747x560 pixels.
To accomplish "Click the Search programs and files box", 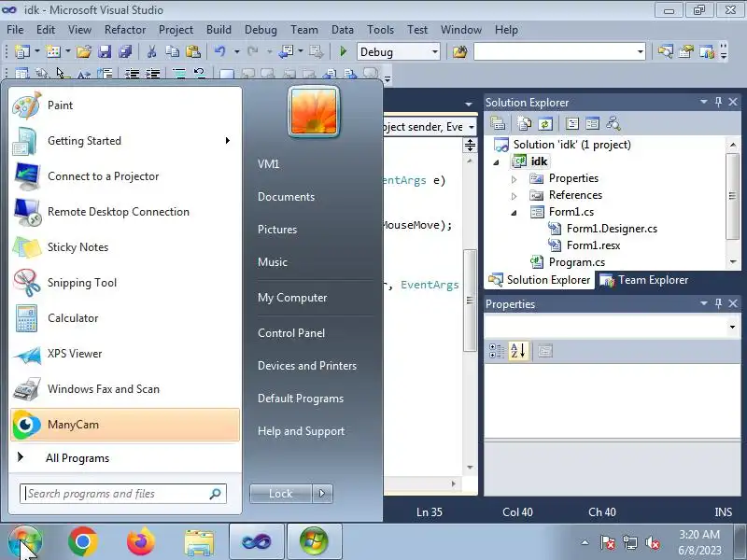I will 123,494.
